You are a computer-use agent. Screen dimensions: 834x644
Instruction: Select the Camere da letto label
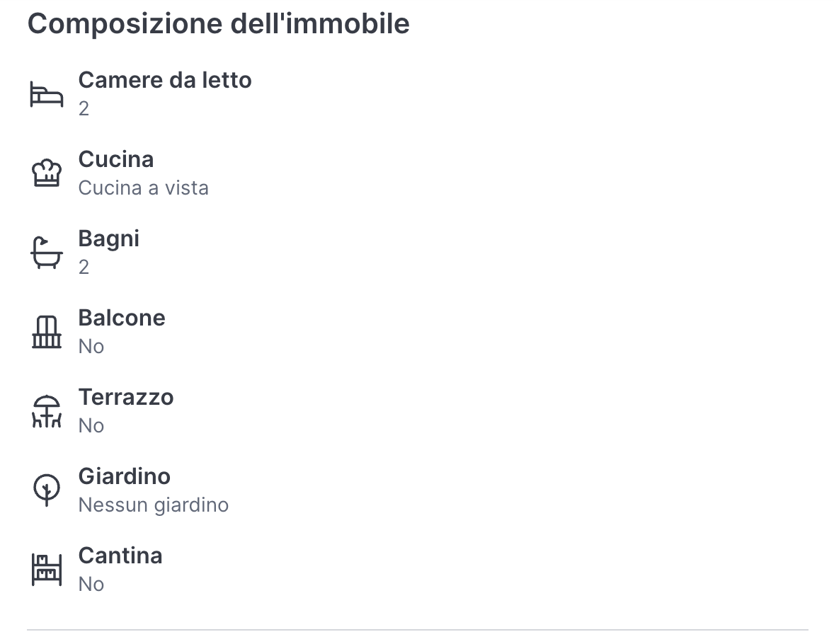pos(165,80)
